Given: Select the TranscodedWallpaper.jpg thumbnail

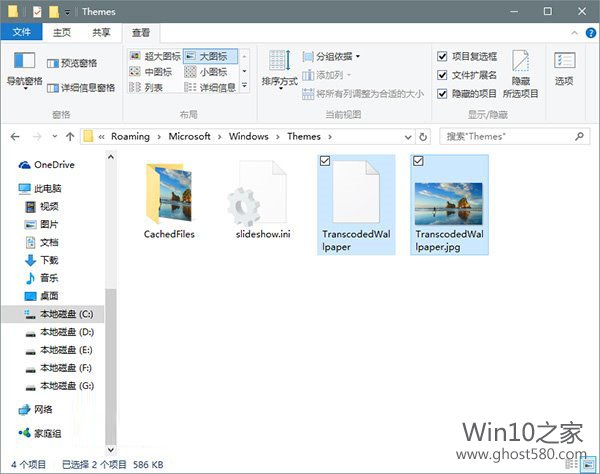Looking at the screenshot, I should [449, 198].
